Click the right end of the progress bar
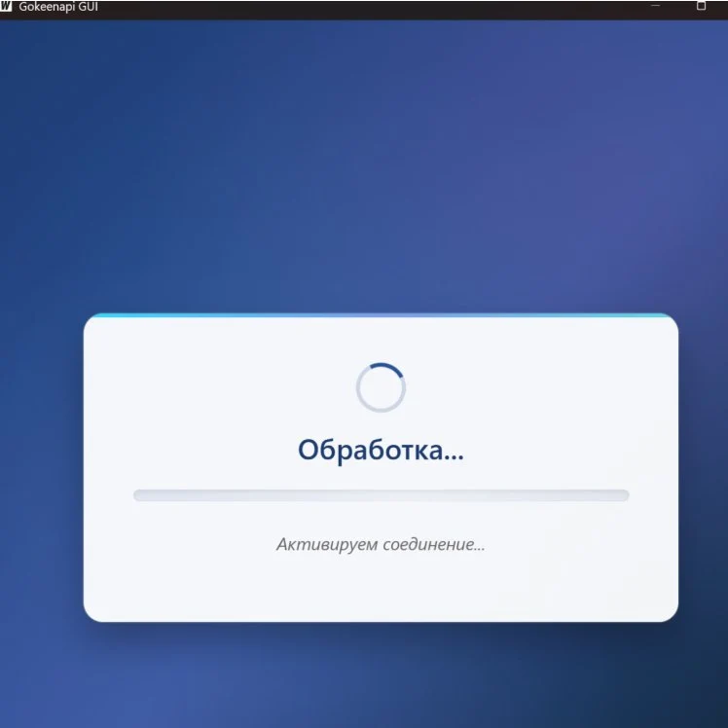The width and height of the screenshot is (728, 728). 623,495
